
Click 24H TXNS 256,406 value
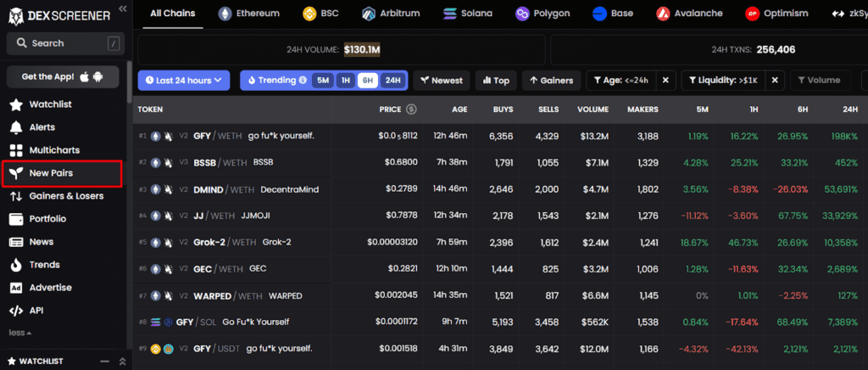pos(776,50)
